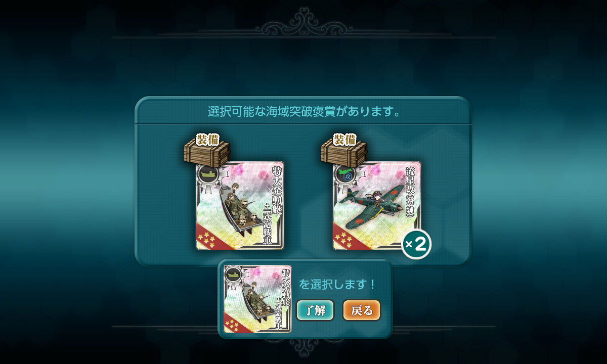Screen dimensions: 607x364
Task: Go back using the 戻る button
Action: (x=361, y=310)
